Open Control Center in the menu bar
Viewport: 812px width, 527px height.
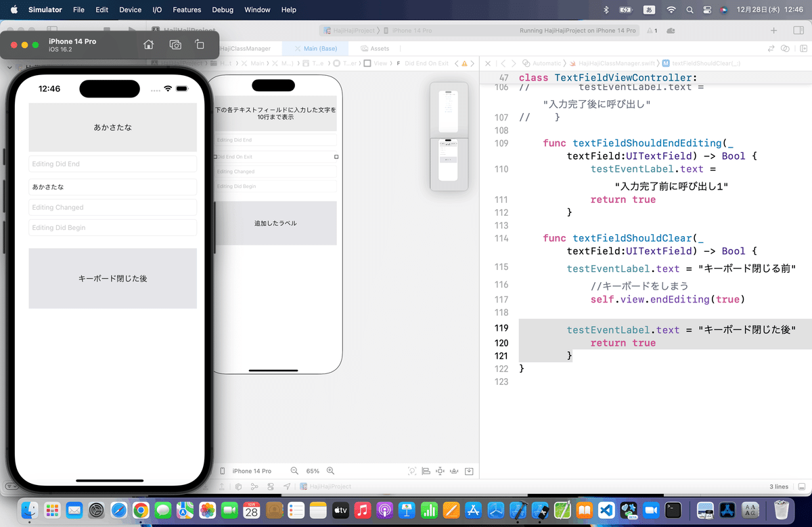(707, 9)
